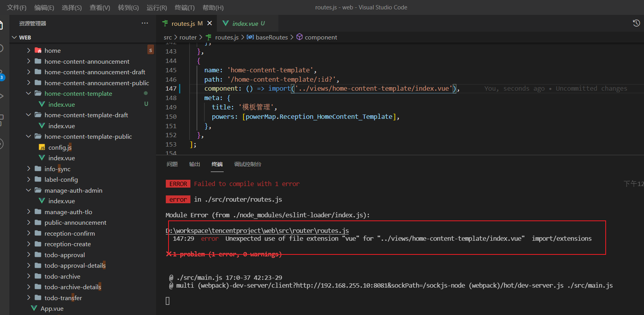644x315 pixels.
Task: Click the config.js JS file icon
Action: click(42, 147)
